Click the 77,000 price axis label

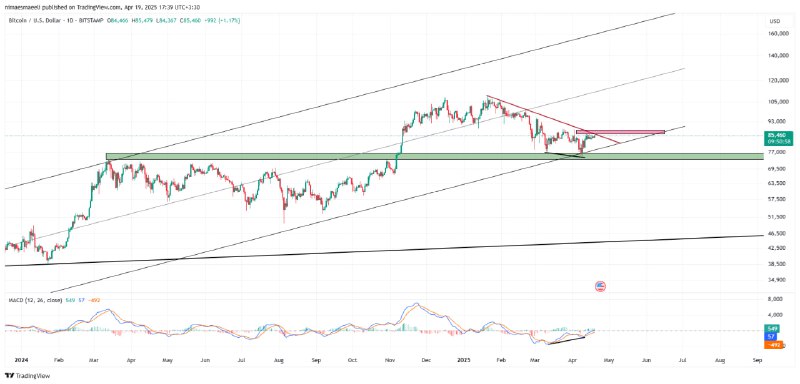[x=776, y=152]
